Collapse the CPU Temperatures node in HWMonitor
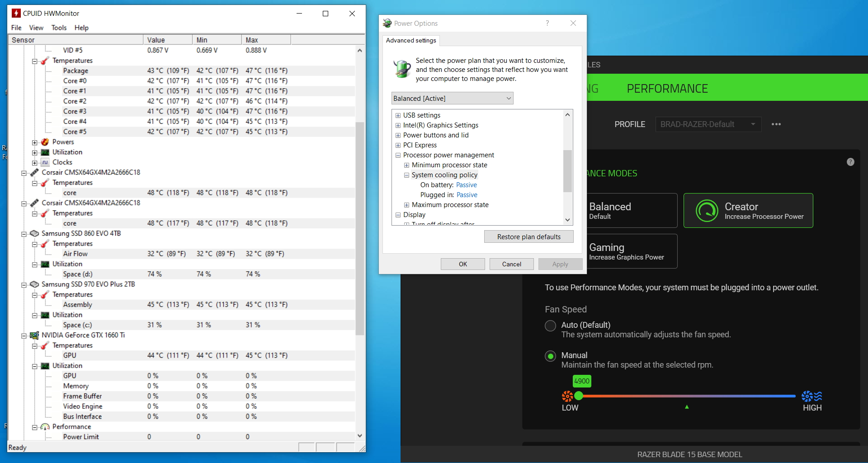 pos(34,61)
